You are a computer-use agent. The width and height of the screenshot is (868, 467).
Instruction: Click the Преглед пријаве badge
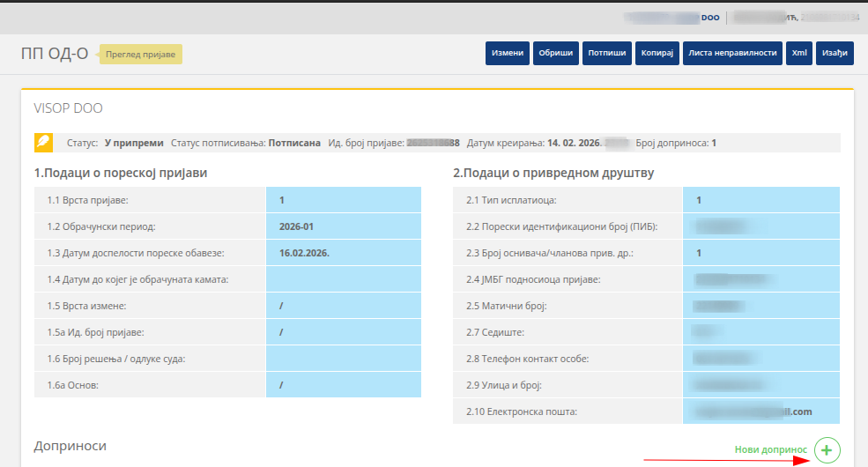[141, 55]
